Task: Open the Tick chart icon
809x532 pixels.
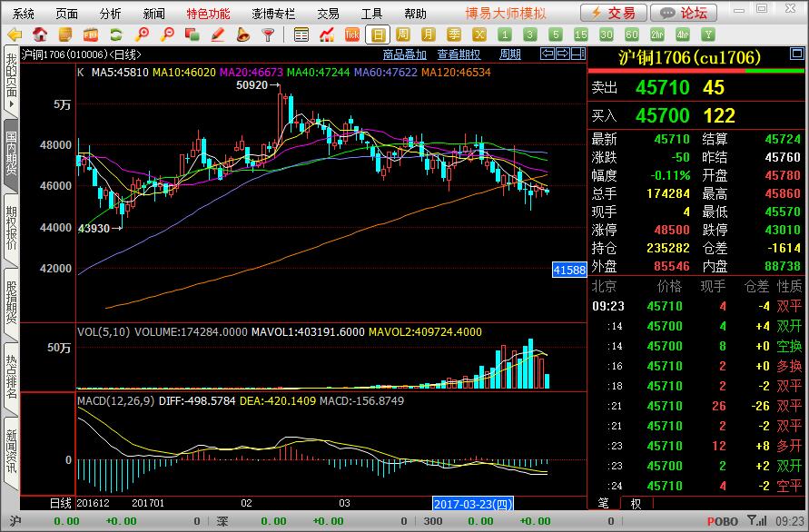Action: (x=352, y=34)
